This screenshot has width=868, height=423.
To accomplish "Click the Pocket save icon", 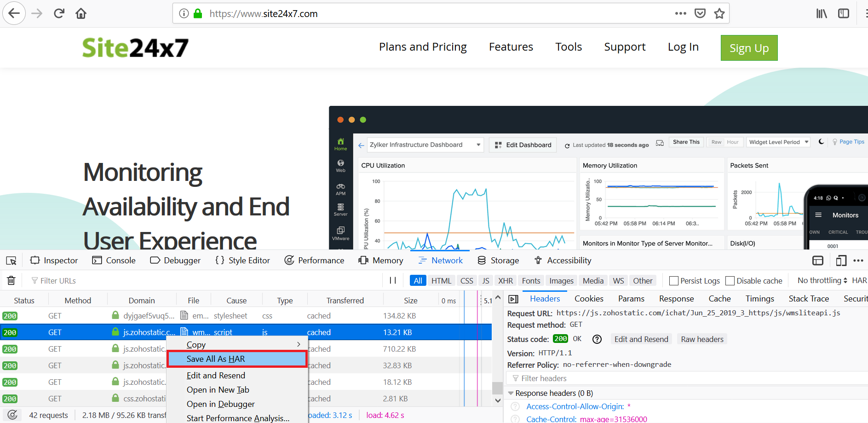I will (x=700, y=13).
